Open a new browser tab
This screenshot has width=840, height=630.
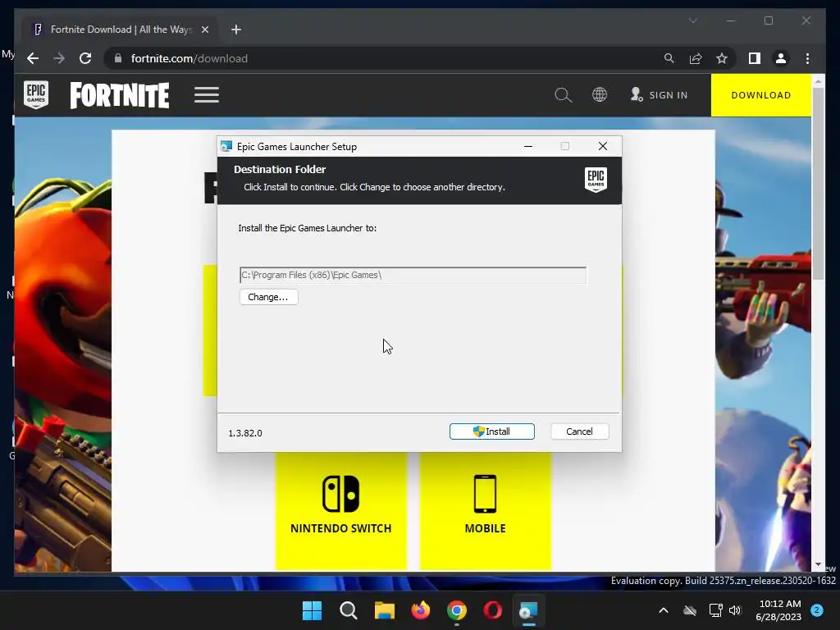click(x=236, y=30)
